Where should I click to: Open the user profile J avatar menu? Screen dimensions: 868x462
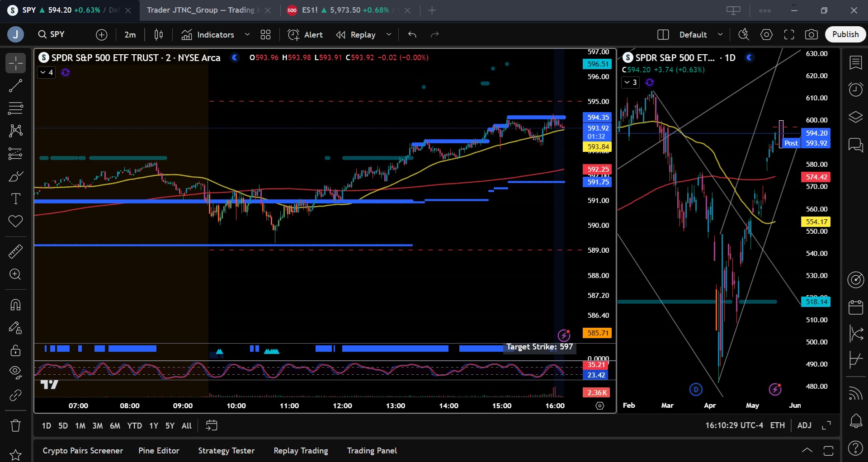(15, 34)
